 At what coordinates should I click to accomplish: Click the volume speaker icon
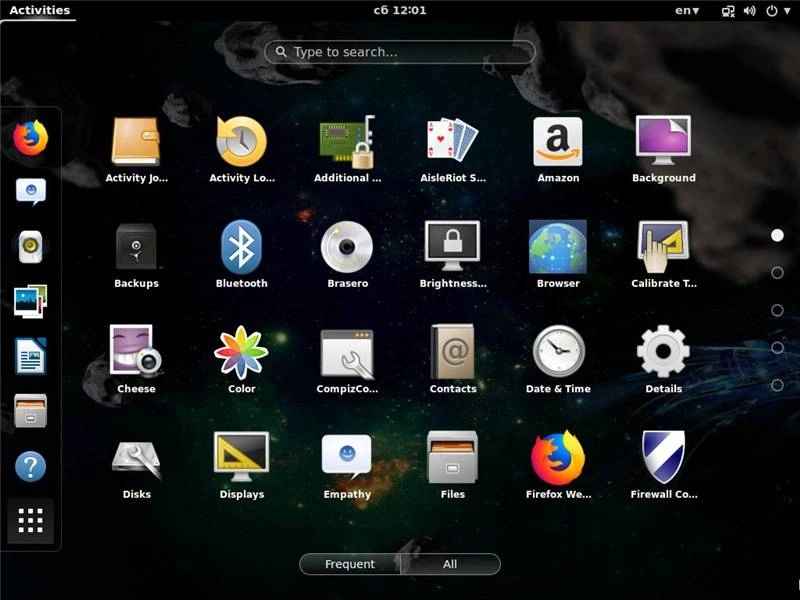tap(749, 11)
